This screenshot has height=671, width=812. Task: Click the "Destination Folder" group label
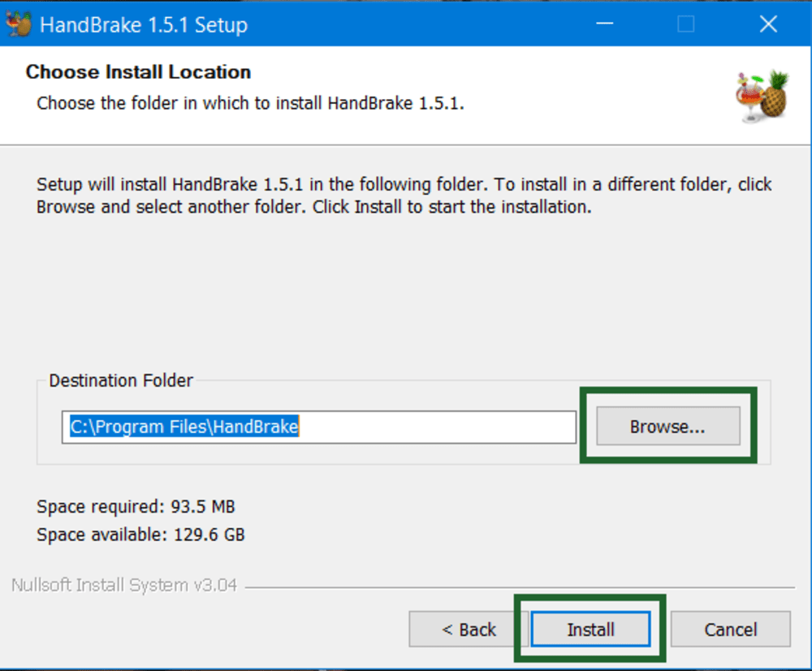pos(121,380)
